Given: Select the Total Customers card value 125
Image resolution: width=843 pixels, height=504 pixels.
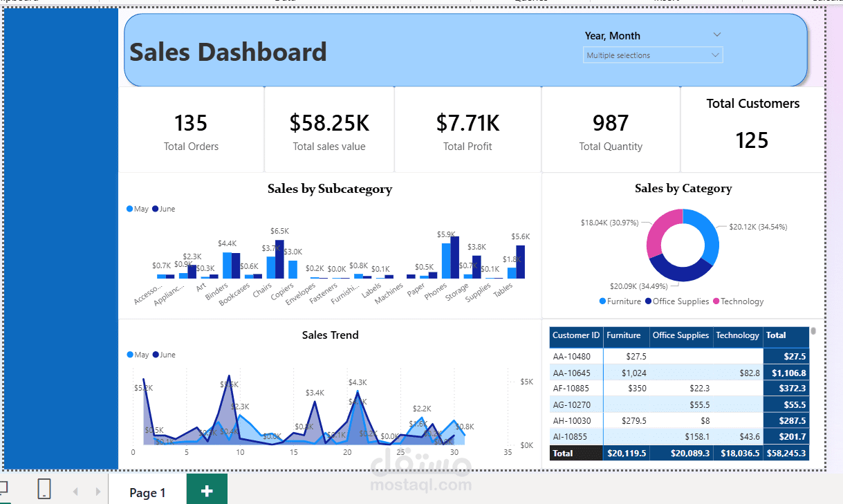Looking at the screenshot, I should coord(752,140).
